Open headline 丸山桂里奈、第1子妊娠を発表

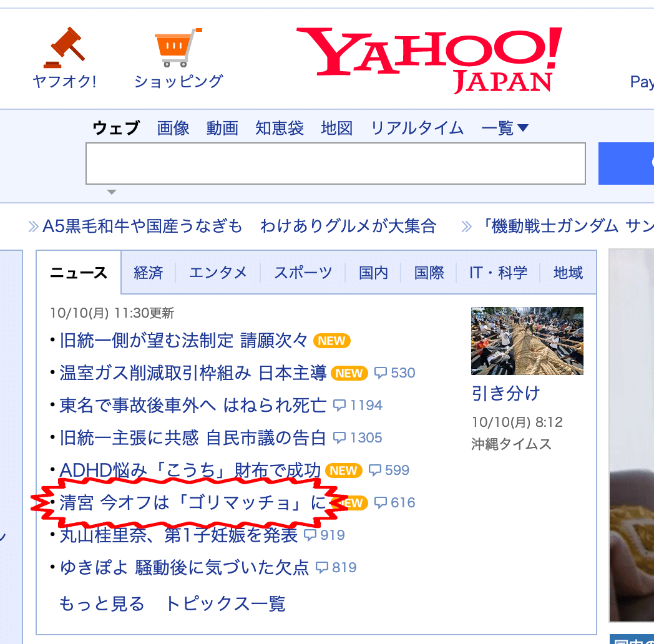[178, 535]
